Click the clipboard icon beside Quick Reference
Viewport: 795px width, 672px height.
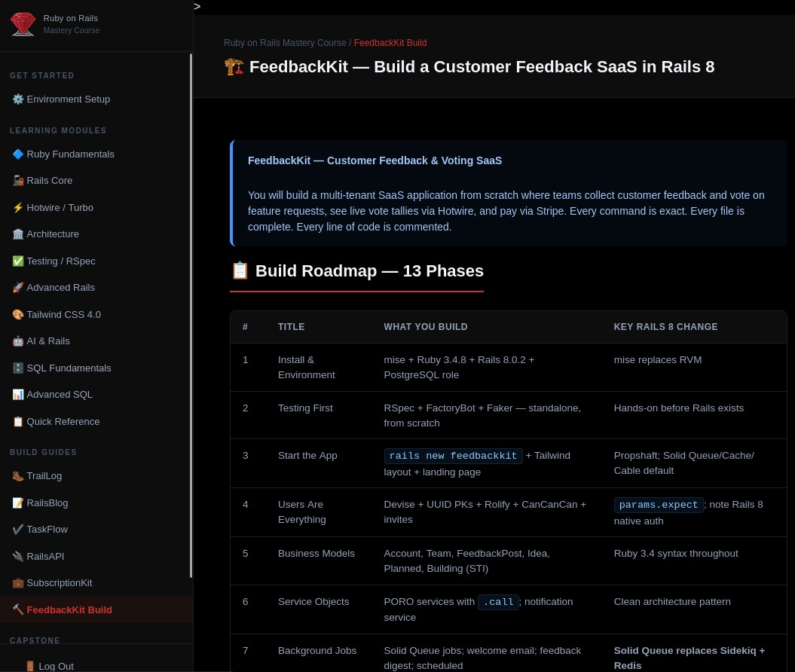[x=18, y=422]
